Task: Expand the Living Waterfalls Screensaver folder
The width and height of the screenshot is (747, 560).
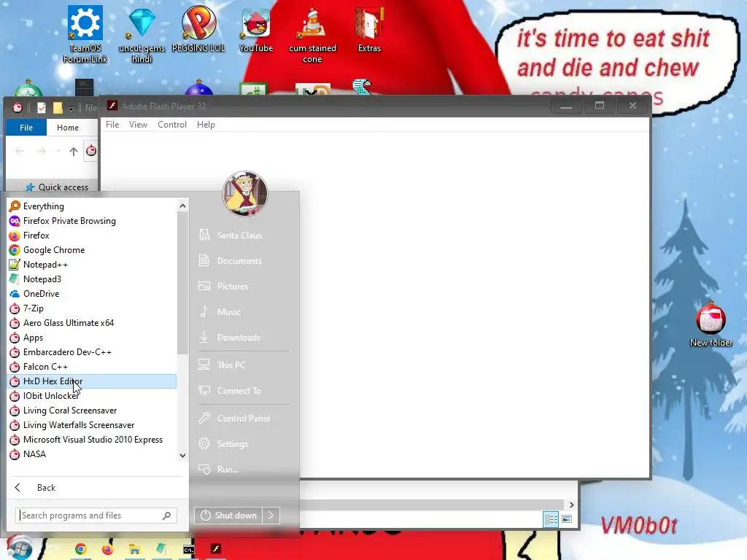Action: point(91,425)
